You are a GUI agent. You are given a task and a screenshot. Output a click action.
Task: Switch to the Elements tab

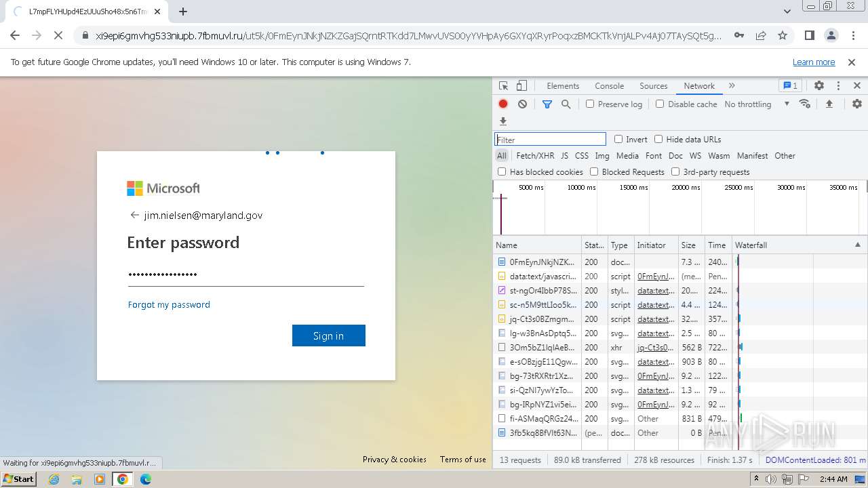tap(563, 86)
